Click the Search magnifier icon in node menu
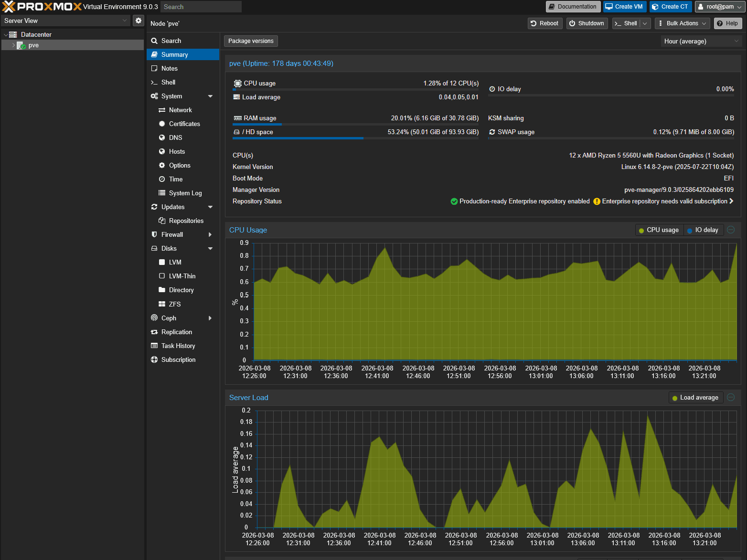747x560 pixels. 154,41
